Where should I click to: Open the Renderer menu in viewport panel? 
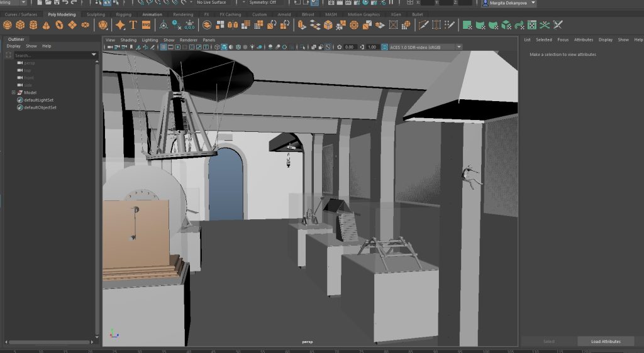pyautogui.click(x=189, y=40)
